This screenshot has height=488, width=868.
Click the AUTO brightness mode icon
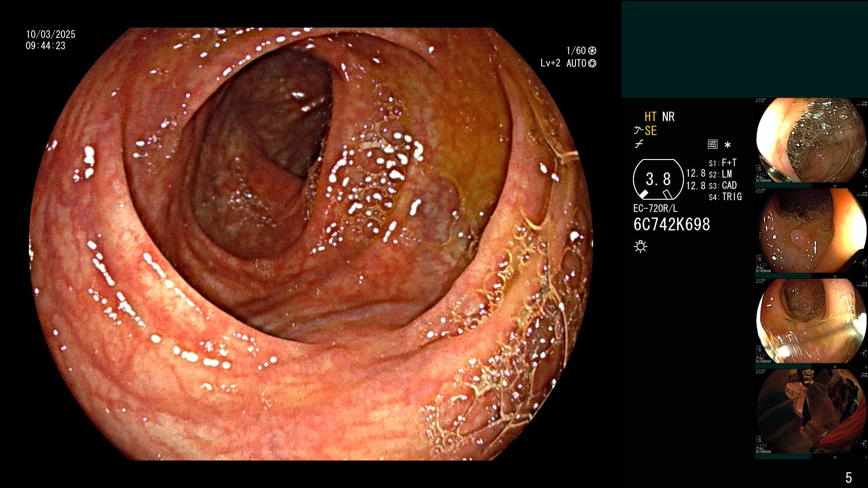[592, 64]
